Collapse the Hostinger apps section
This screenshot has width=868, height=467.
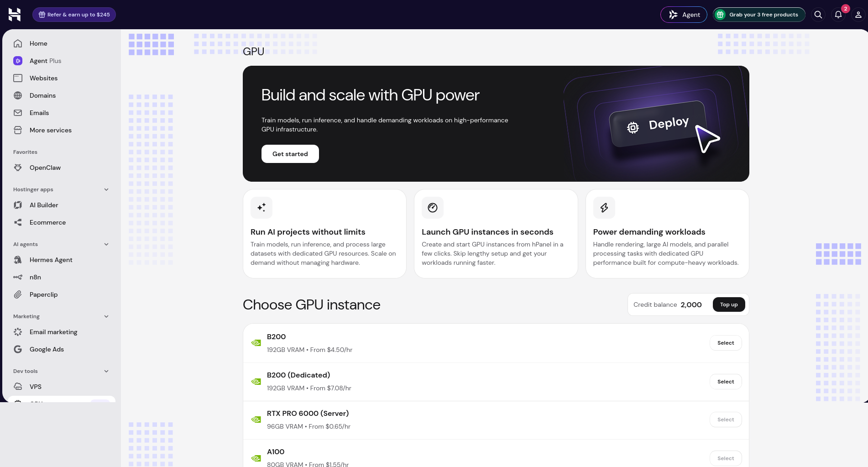click(106, 189)
